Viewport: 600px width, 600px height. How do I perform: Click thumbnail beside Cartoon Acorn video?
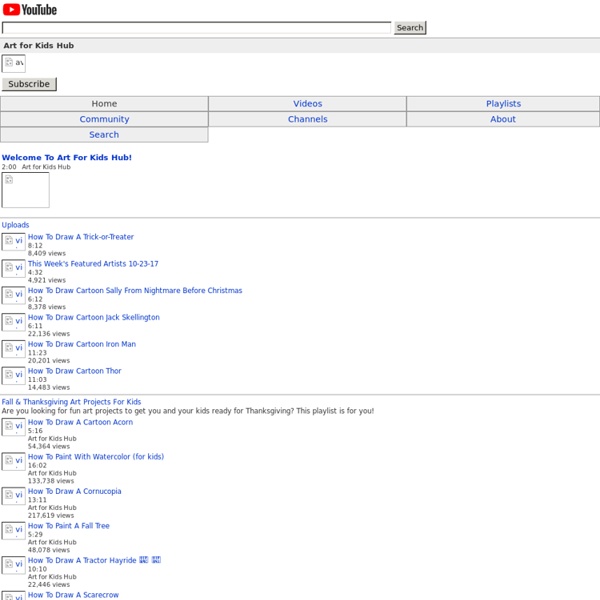[x=13, y=427]
